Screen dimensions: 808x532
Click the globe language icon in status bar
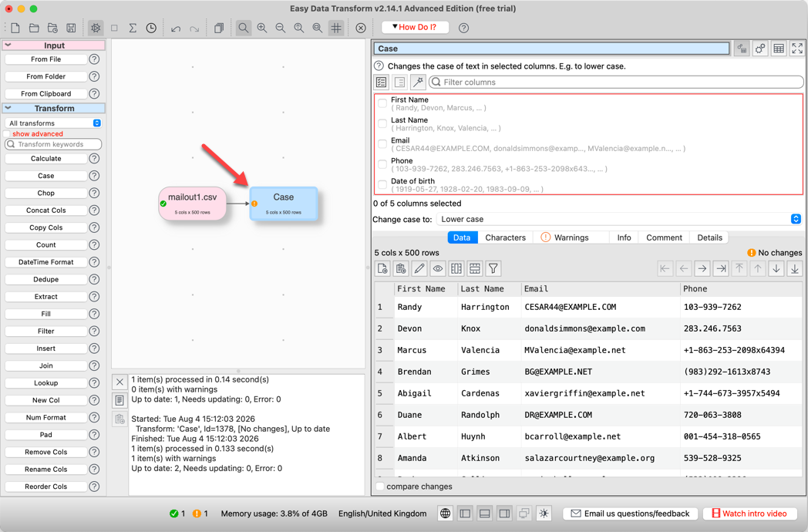click(x=445, y=513)
